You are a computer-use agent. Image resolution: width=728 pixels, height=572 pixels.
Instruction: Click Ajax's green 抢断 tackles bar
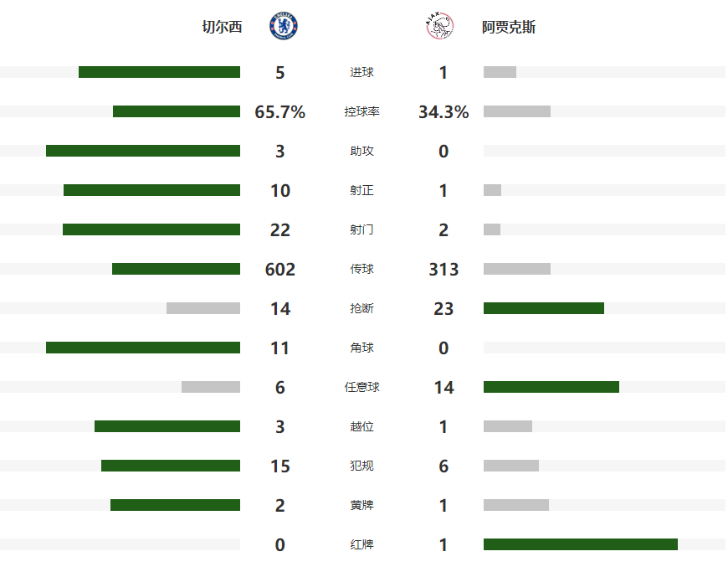tap(544, 308)
